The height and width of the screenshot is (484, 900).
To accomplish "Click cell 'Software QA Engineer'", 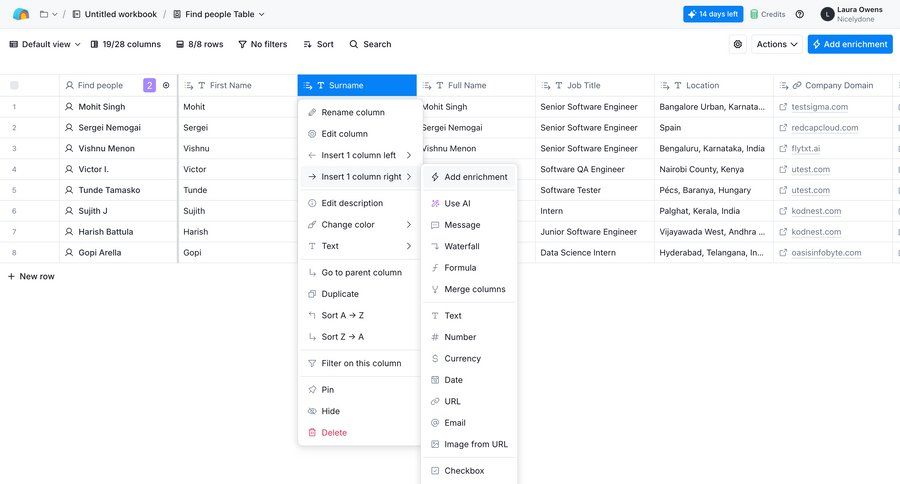I will pyautogui.click(x=595, y=169).
